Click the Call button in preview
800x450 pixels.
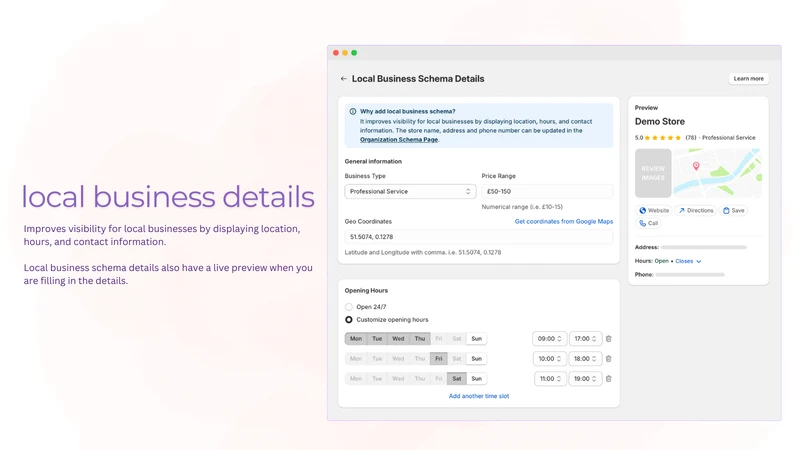(x=648, y=223)
